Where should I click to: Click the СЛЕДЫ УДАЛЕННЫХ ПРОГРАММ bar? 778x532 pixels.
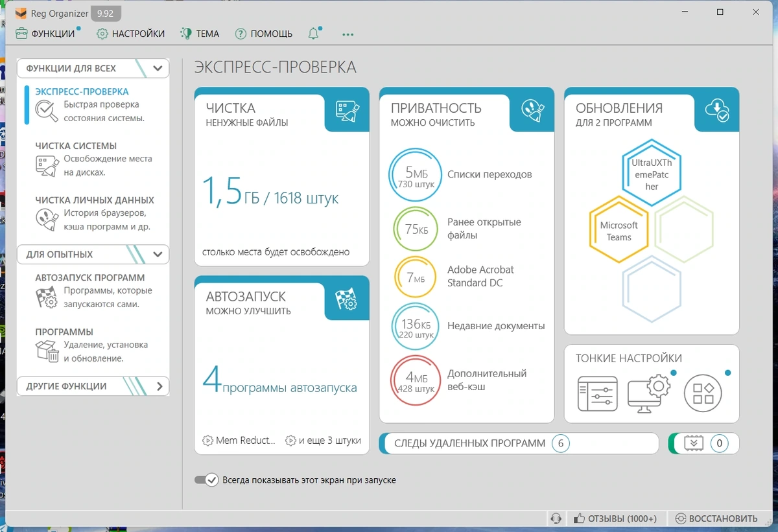point(519,443)
